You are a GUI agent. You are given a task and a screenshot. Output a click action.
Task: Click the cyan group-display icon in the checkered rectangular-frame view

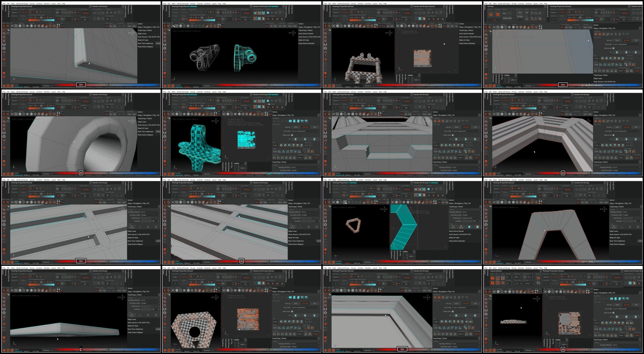[420, 19]
